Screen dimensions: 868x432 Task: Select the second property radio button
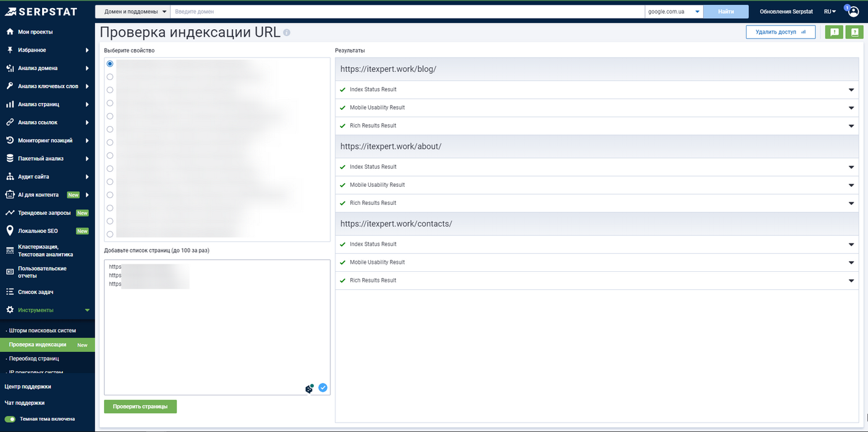[110, 77]
